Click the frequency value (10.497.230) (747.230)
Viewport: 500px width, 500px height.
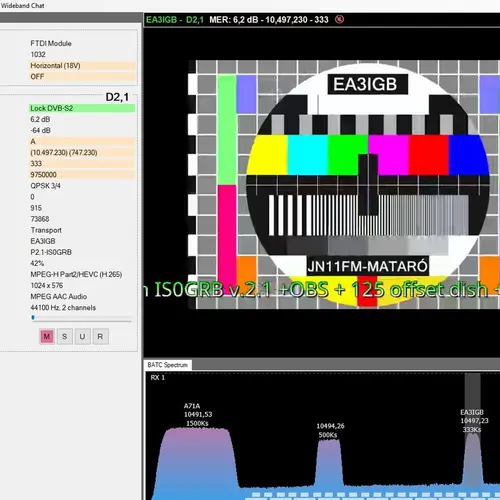(x=82, y=152)
